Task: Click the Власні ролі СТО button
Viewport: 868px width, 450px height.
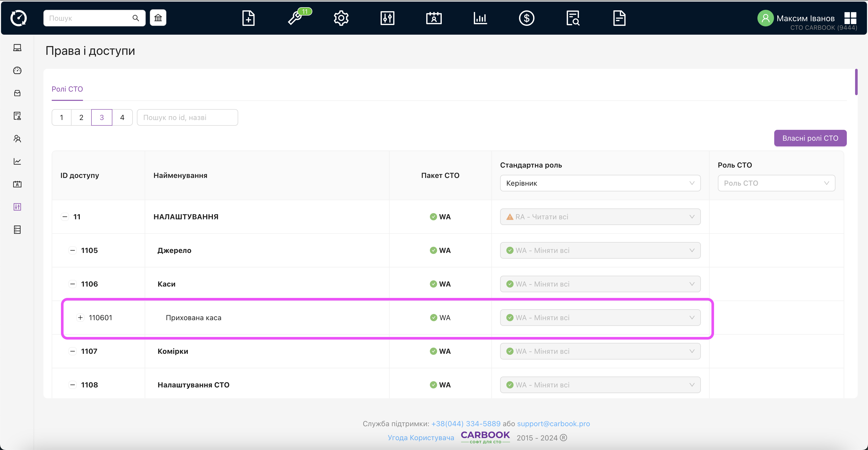Action: 810,138
